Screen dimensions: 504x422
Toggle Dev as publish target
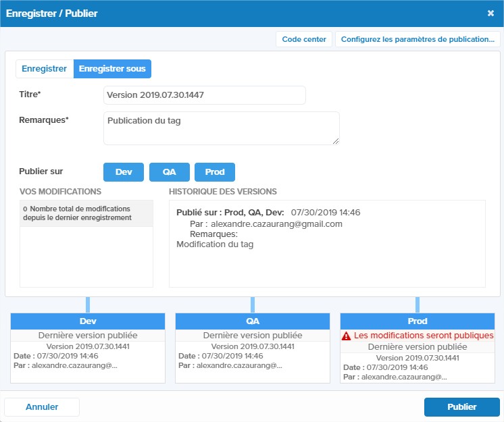tap(124, 172)
